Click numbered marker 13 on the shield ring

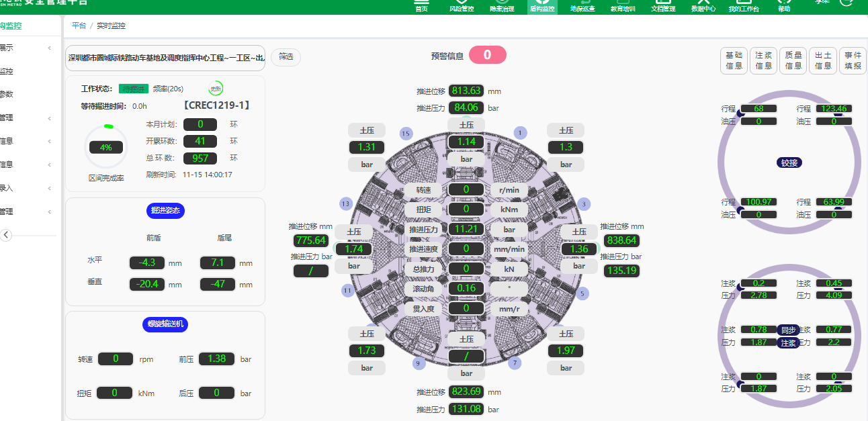pyautogui.click(x=346, y=203)
